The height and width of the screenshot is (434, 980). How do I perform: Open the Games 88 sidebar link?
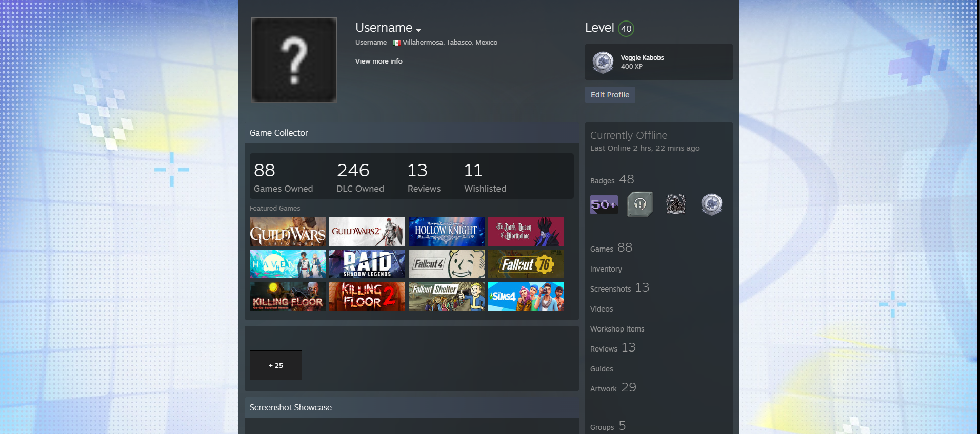611,248
